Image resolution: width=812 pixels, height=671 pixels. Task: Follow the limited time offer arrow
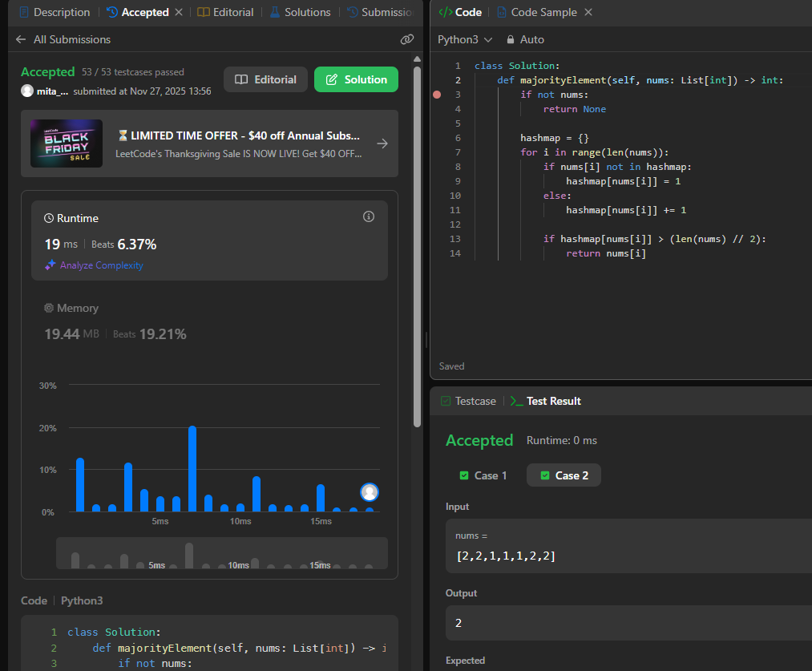tap(382, 143)
